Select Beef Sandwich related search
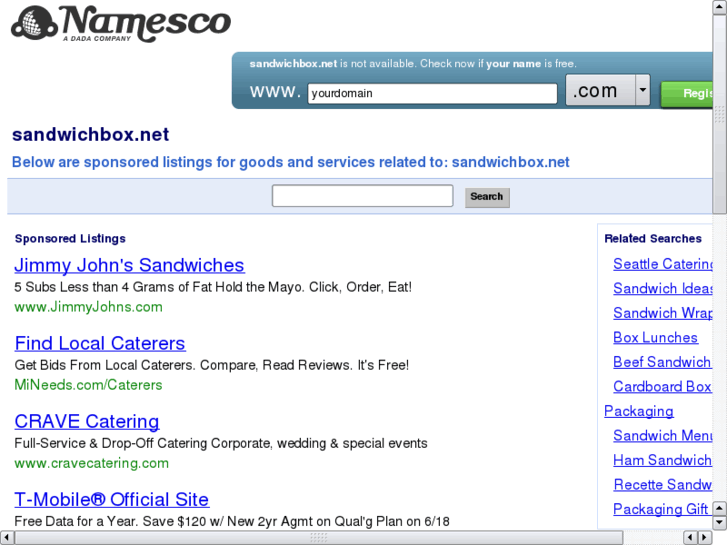727x545 pixels. point(662,362)
